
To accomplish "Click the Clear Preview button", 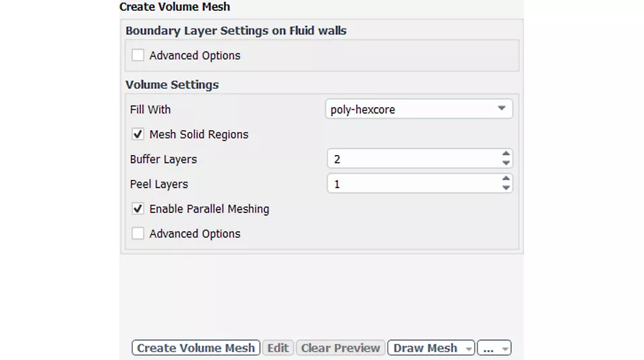I will click(341, 348).
